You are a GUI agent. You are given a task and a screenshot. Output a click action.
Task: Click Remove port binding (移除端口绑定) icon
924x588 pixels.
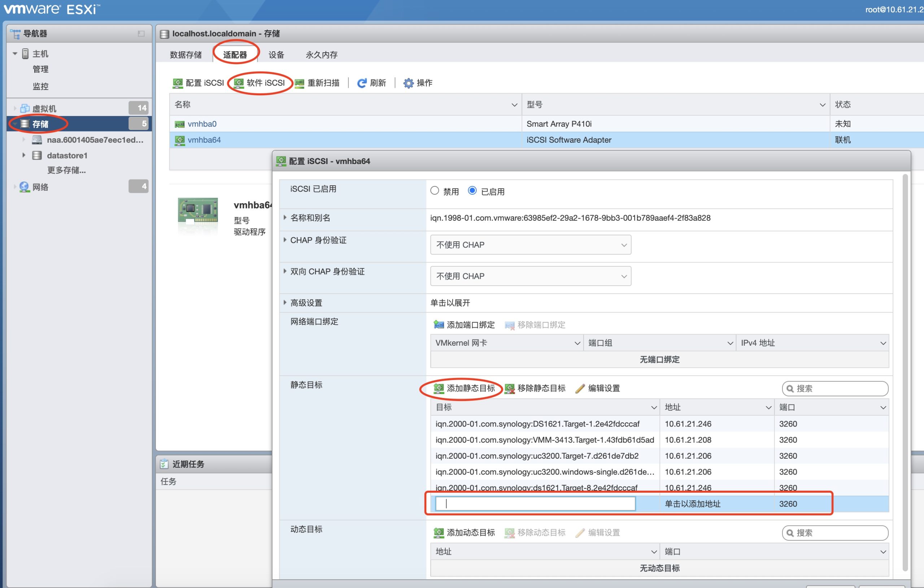click(510, 325)
